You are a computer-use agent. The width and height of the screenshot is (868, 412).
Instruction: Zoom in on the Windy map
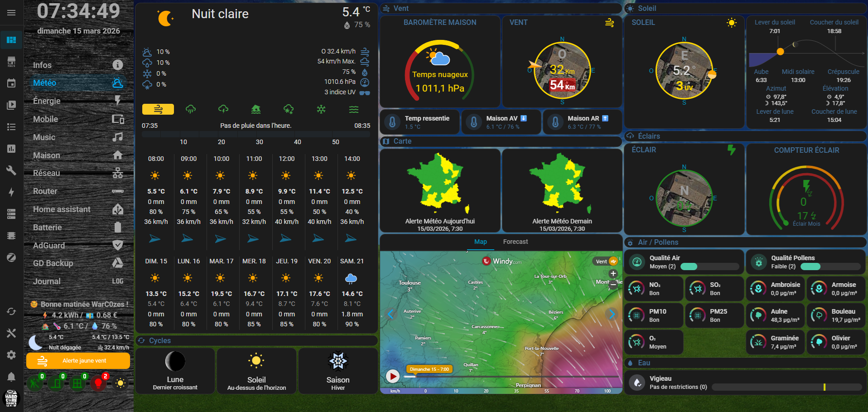point(613,274)
